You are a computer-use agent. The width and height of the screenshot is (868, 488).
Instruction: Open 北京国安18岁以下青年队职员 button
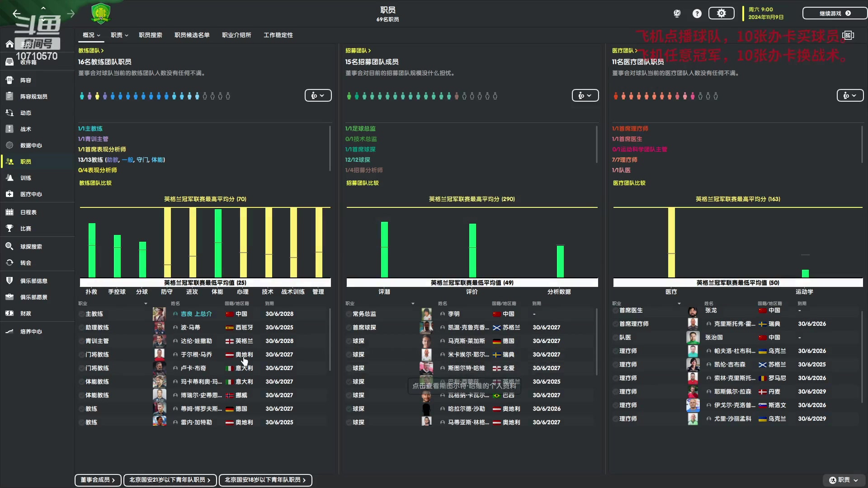point(265,480)
